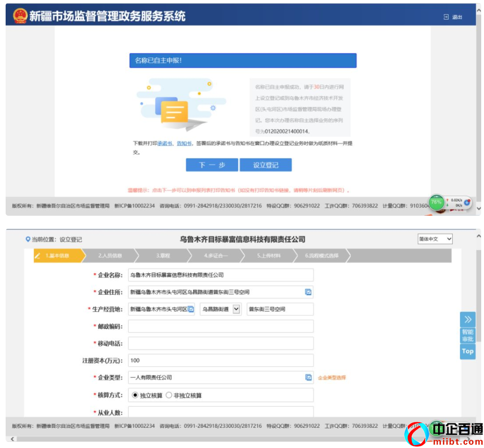The height and width of the screenshot is (448, 484).
Task: Expand the blue chevron sidebar panel
Action: pos(467,319)
